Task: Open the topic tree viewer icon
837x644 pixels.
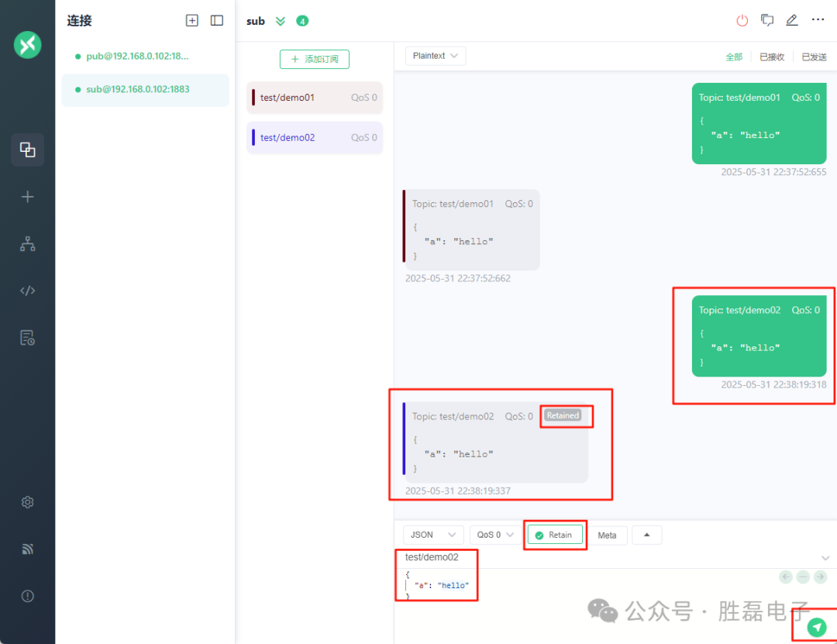Action: 27,243
